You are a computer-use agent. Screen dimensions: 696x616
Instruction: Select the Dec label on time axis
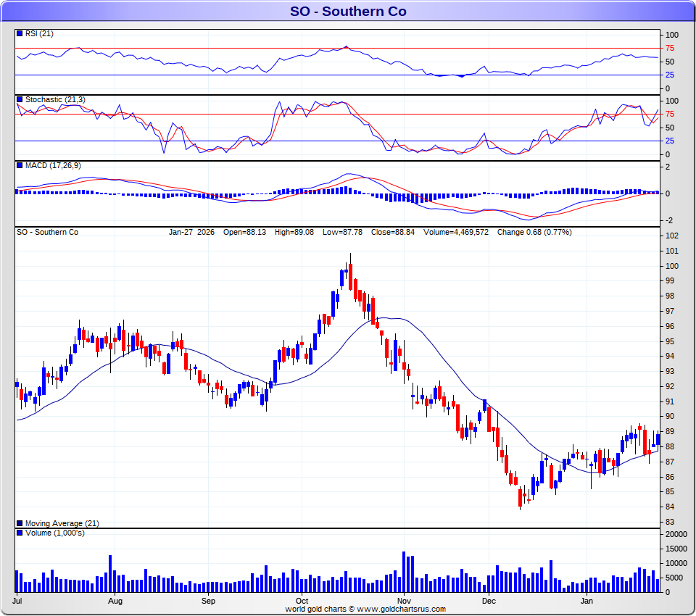[488, 601]
